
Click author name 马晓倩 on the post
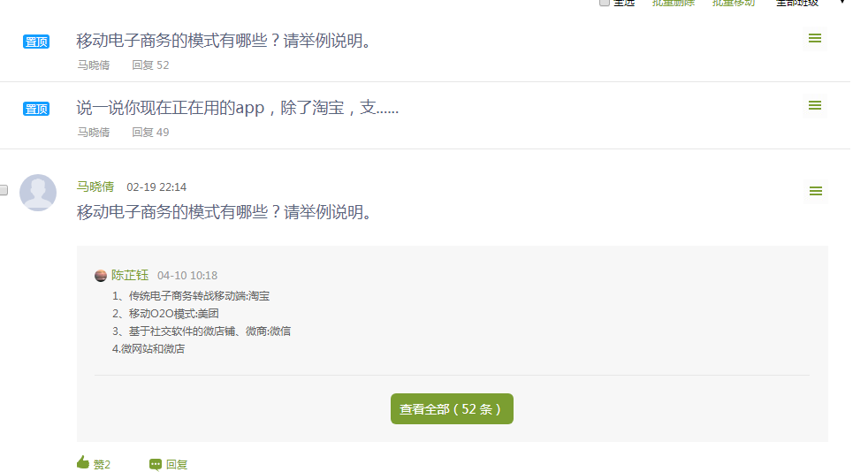(x=95, y=187)
